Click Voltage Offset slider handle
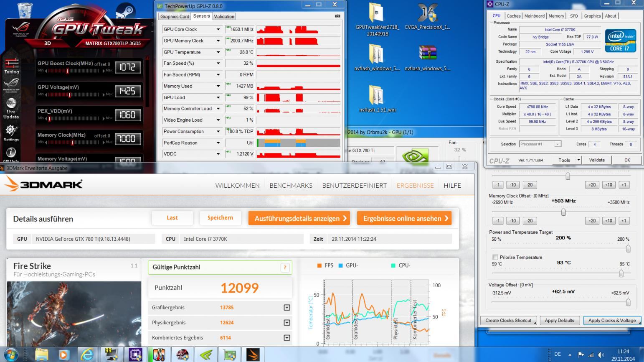 tap(628, 302)
